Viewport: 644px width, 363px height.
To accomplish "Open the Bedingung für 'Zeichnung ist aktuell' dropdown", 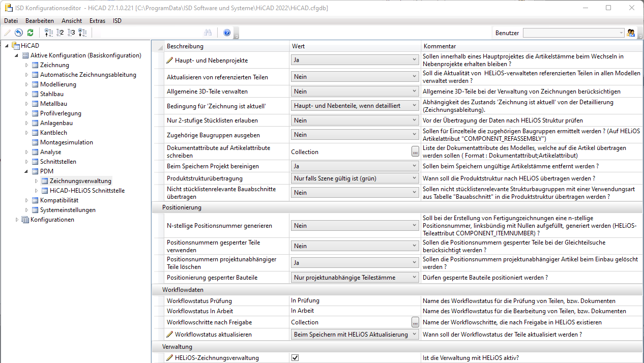I will coord(355,106).
